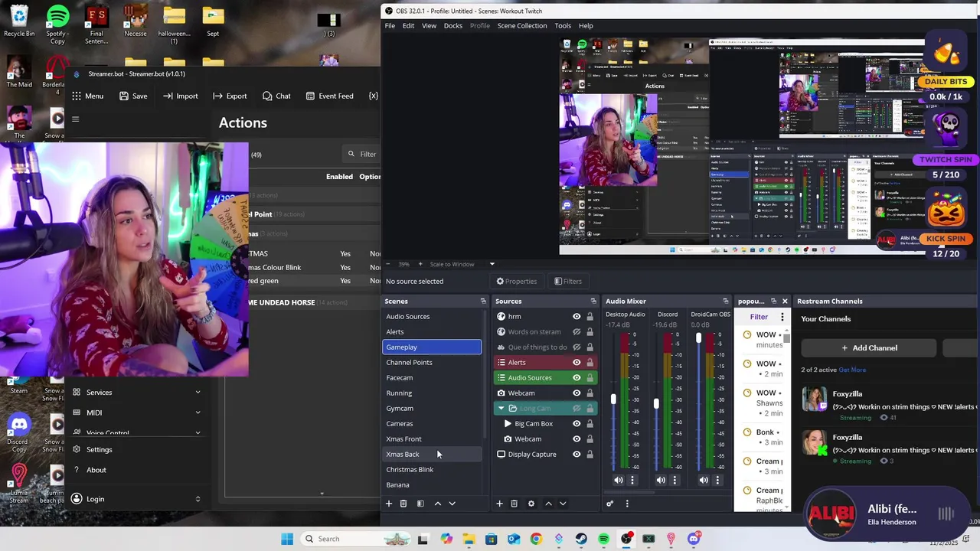Click Save in Streamer.bot toolbar
The height and width of the screenshot is (551, 980).
coord(133,96)
